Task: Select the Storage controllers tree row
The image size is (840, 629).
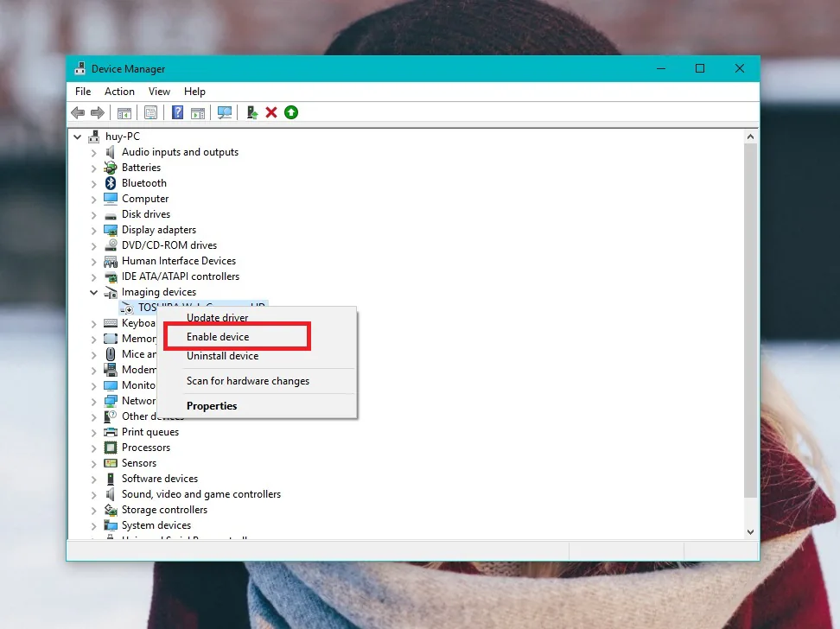Action: coord(164,510)
